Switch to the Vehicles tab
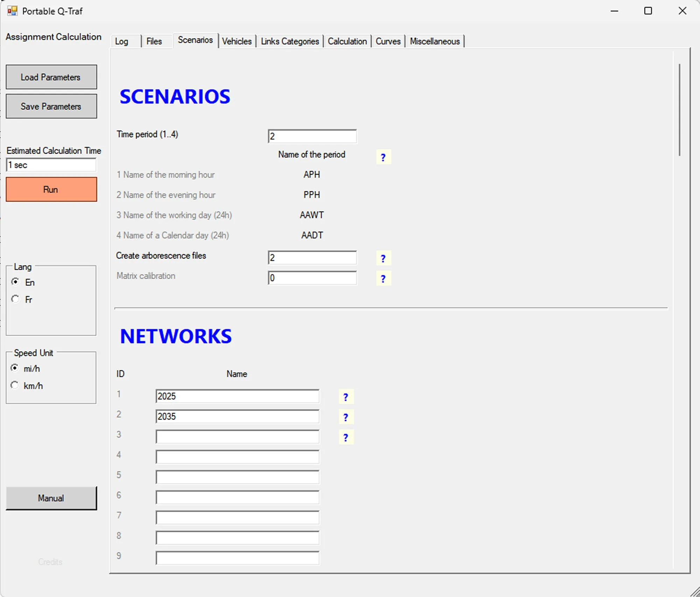Image resolution: width=700 pixels, height=597 pixels. 237,41
